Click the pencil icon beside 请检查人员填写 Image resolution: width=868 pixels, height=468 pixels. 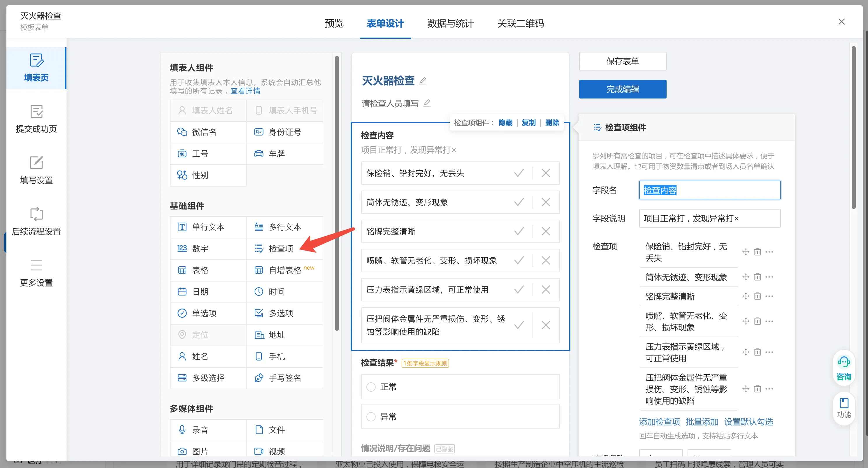coord(427,103)
